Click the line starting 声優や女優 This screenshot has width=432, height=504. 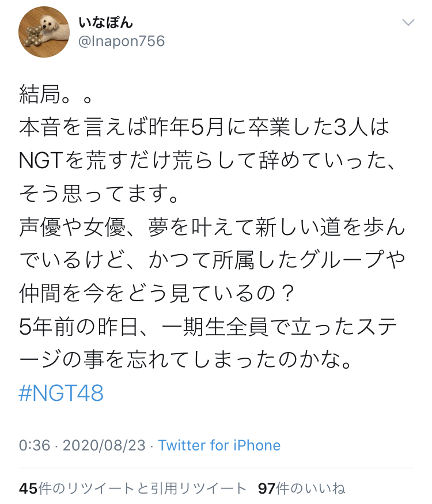click(212, 228)
